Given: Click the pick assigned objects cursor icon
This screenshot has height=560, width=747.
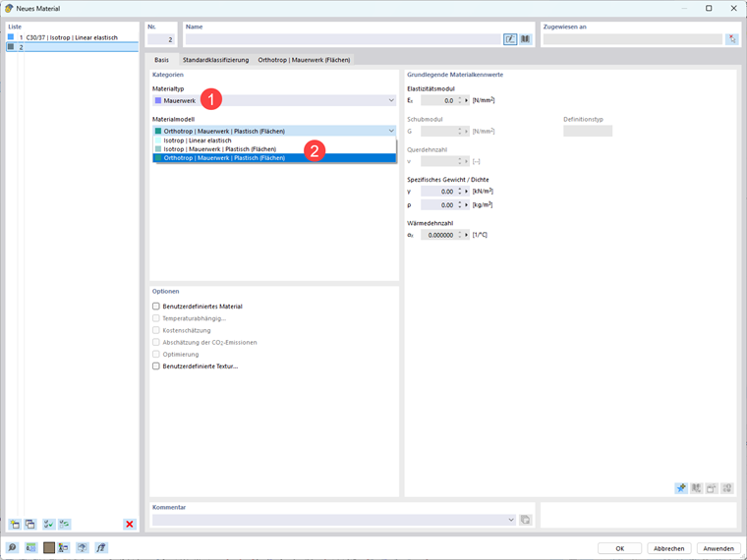Looking at the screenshot, I should point(731,39).
